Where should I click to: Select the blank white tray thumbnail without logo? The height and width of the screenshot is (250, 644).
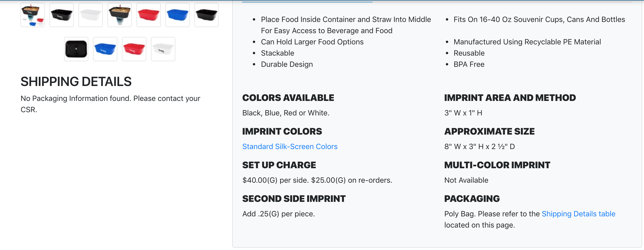point(90,15)
